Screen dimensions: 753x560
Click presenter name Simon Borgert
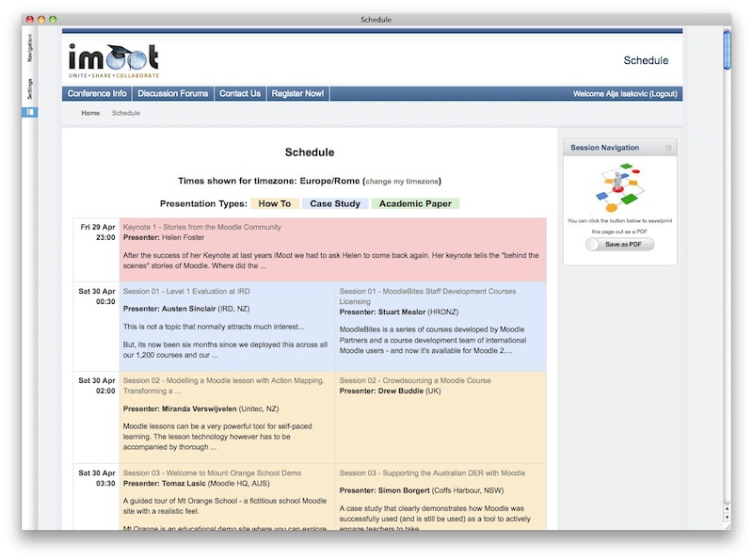pyautogui.click(x=404, y=490)
